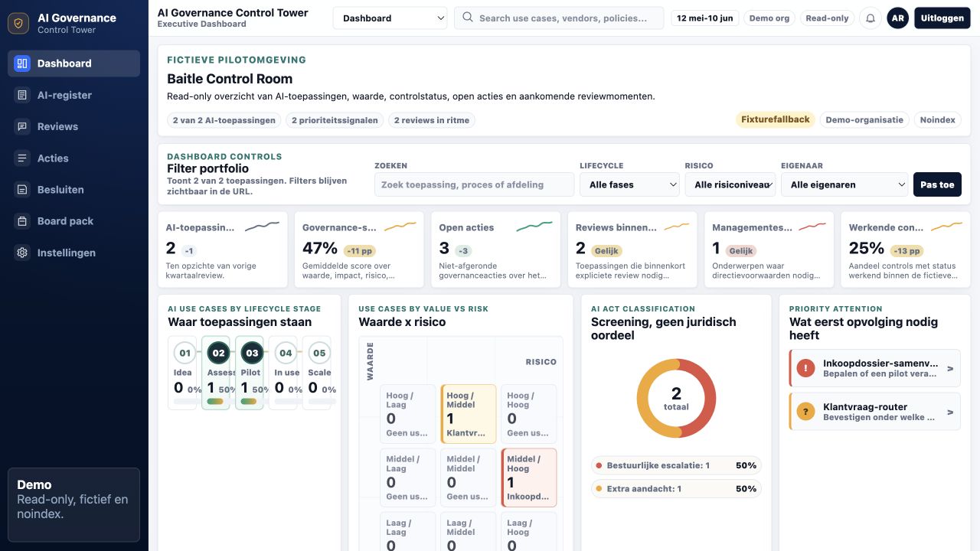Click the Acties list icon in sidebar
Image resolution: width=980 pixels, height=551 pixels.
22,158
